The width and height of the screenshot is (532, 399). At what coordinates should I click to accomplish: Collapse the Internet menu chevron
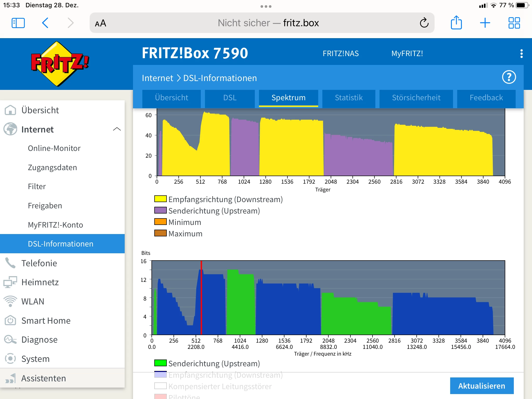tap(117, 129)
